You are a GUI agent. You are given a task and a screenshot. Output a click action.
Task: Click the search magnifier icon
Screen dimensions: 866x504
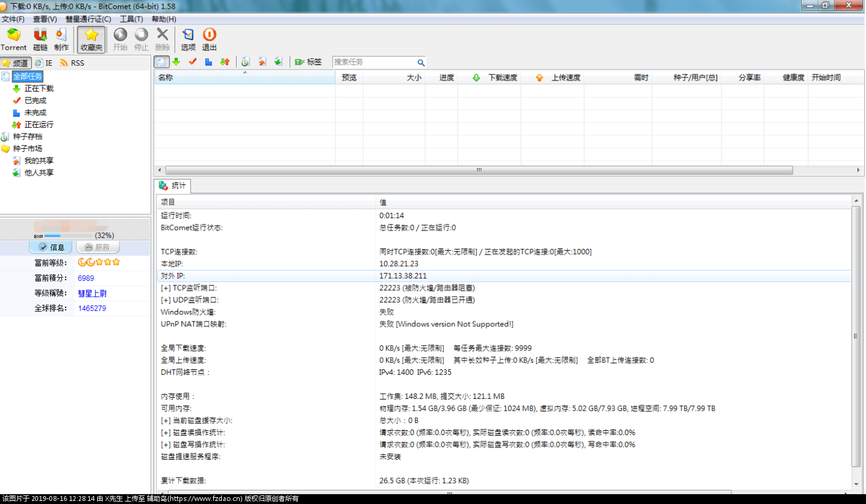pyautogui.click(x=421, y=63)
